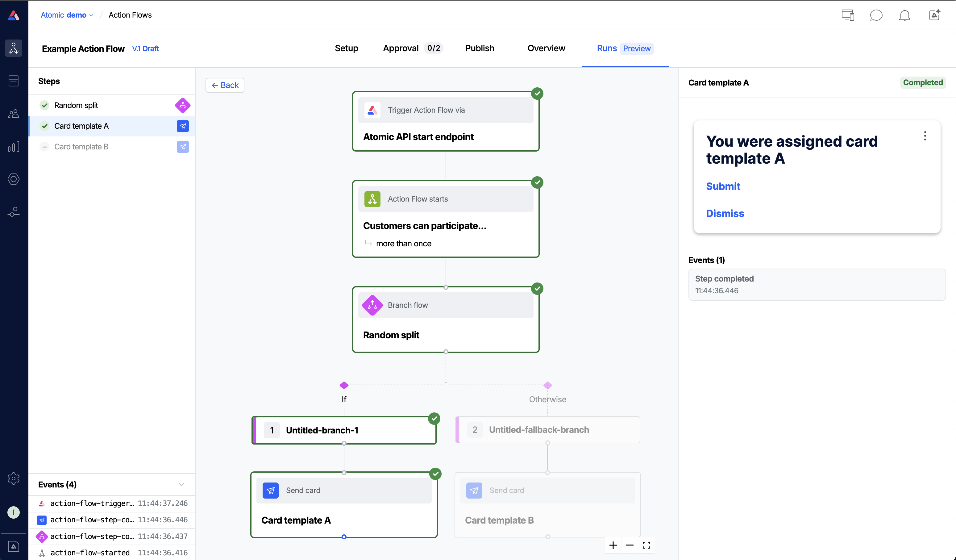Open the Action Flows sidebar icon
The height and width of the screenshot is (560, 956).
tap(14, 48)
